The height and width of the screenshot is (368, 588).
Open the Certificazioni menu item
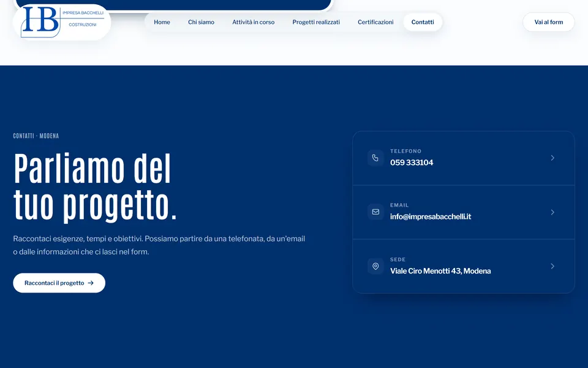[x=375, y=22]
